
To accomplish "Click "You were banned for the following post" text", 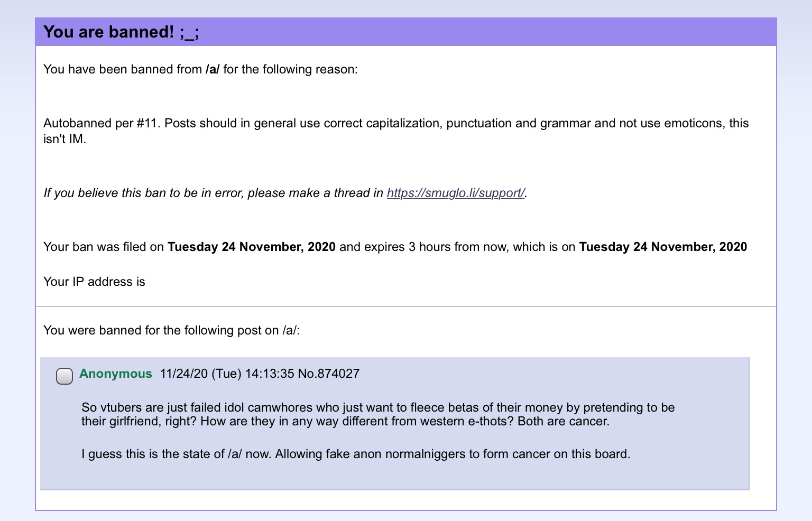I will (x=172, y=330).
